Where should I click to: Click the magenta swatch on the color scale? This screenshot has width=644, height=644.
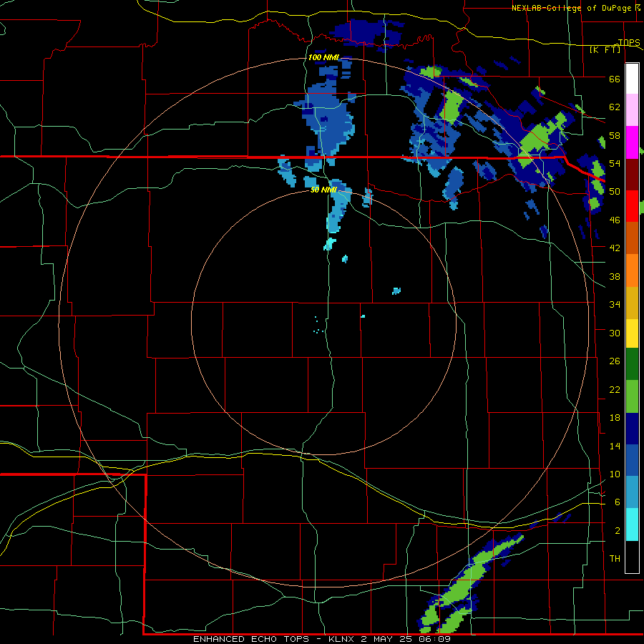[x=632, y=142]
